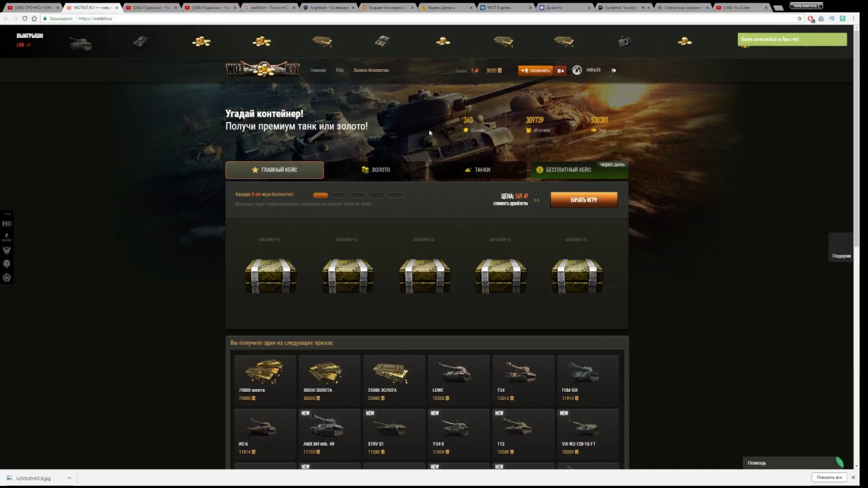Select the STRV S1 prize card
868x488 pixels.
394,434
